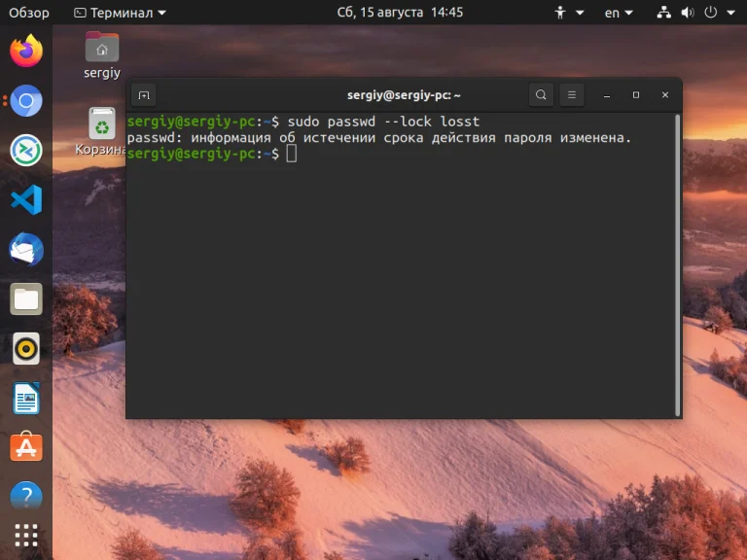Click the Обзор activities button
This screenshot has width=747, height=560.
28,13
